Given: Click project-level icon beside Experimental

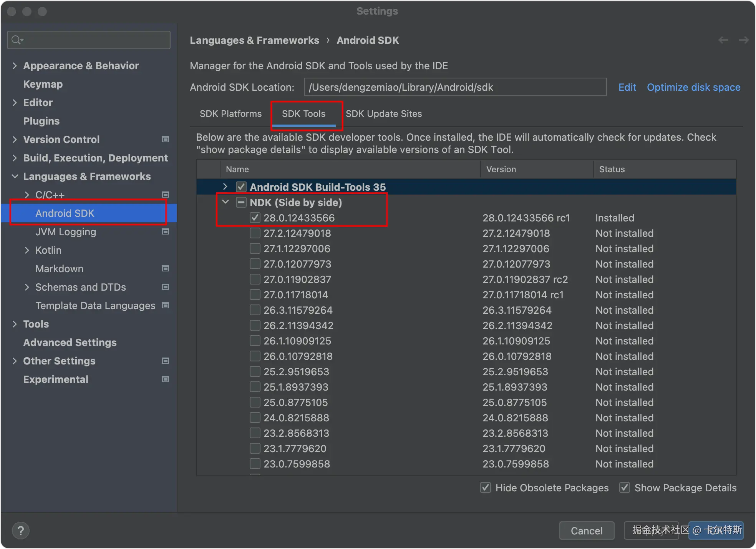Looking at the screenshot, I should [x=166, y=379].
